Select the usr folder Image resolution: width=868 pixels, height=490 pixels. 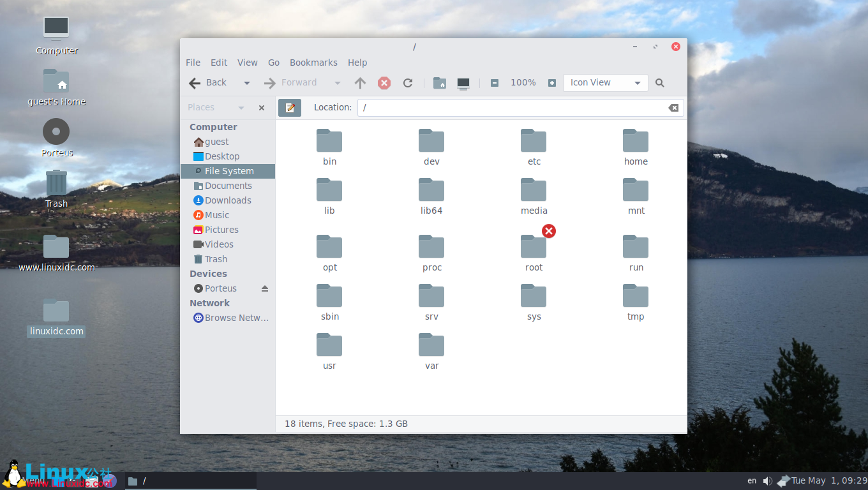pyautogui.click(x=329, y=352)
